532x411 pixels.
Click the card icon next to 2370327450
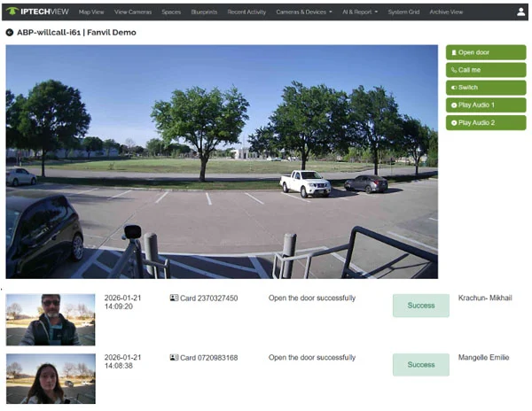174,299
